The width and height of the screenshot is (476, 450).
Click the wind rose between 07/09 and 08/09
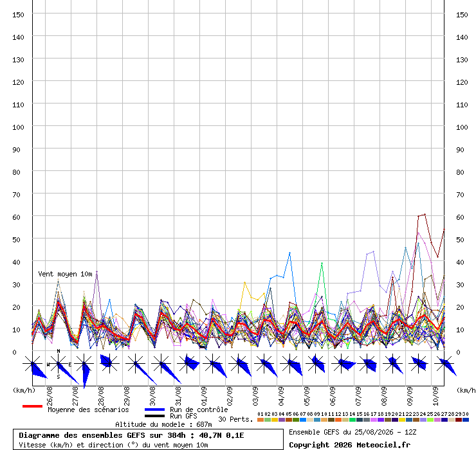(x=367, y=363)
